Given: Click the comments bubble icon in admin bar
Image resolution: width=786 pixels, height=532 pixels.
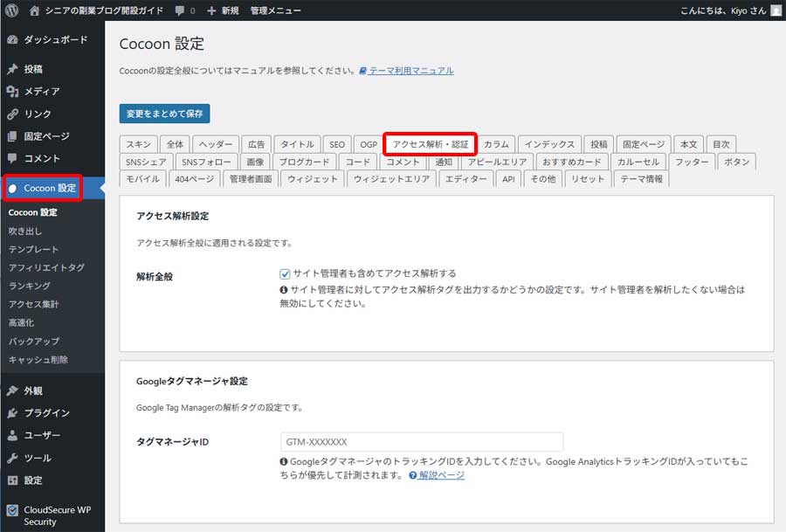Looking at the screenshot, I should [179, 10].
